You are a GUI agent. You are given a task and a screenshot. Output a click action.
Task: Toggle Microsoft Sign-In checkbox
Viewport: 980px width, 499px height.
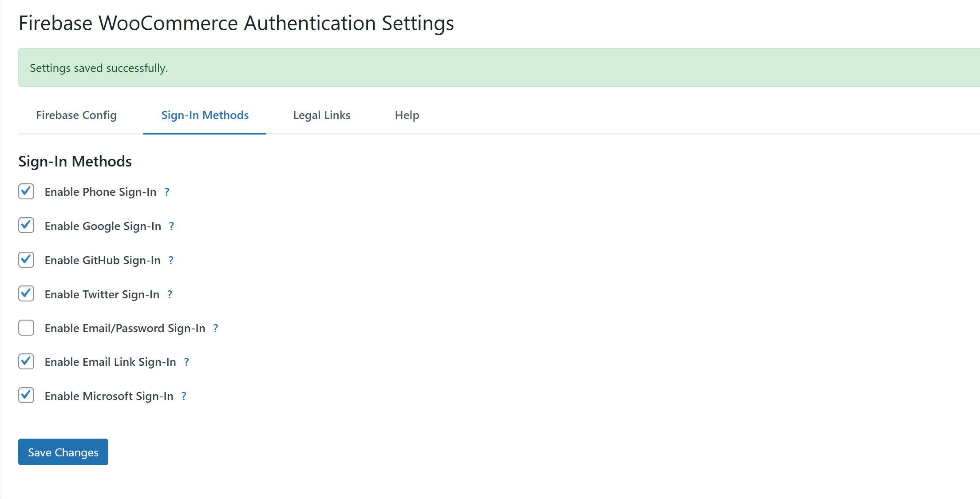(x=26, y=395)
